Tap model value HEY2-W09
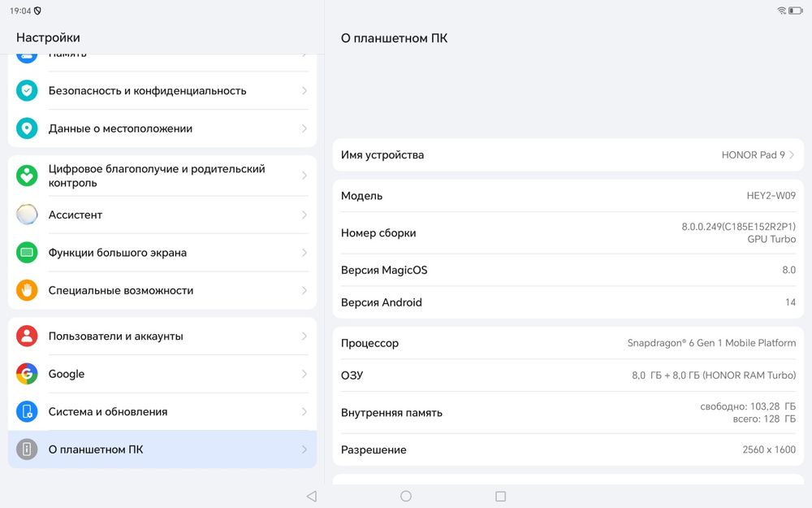This screenshot has height=508, width=812. point(771,196)
